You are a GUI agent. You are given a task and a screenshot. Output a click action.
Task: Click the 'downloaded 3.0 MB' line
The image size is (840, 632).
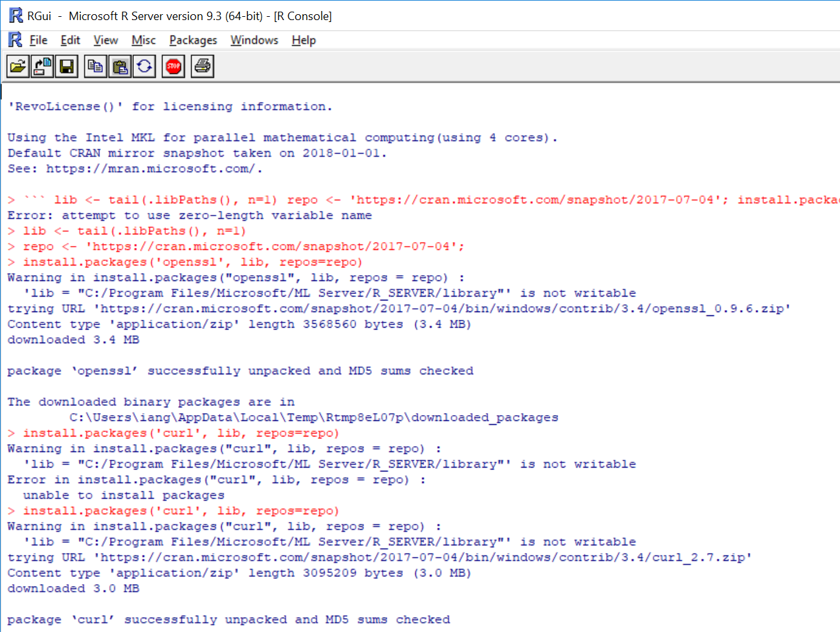pos(73,588)
